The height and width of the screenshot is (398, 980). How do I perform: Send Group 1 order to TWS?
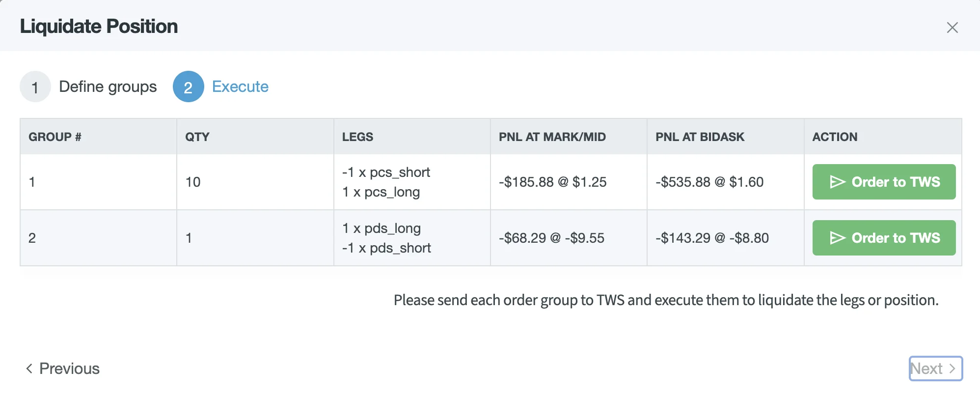[x=883, y=182]
